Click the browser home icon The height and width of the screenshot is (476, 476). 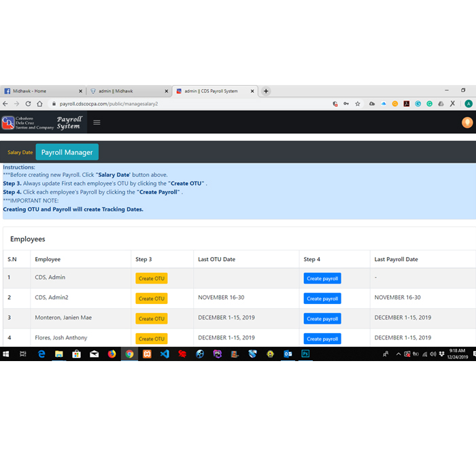(x=39, y=104)
